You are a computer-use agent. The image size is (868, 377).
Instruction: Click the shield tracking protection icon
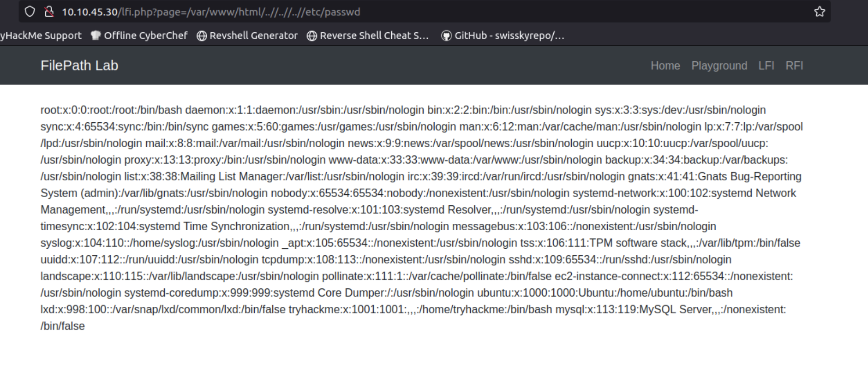click(x=30, y=12)
